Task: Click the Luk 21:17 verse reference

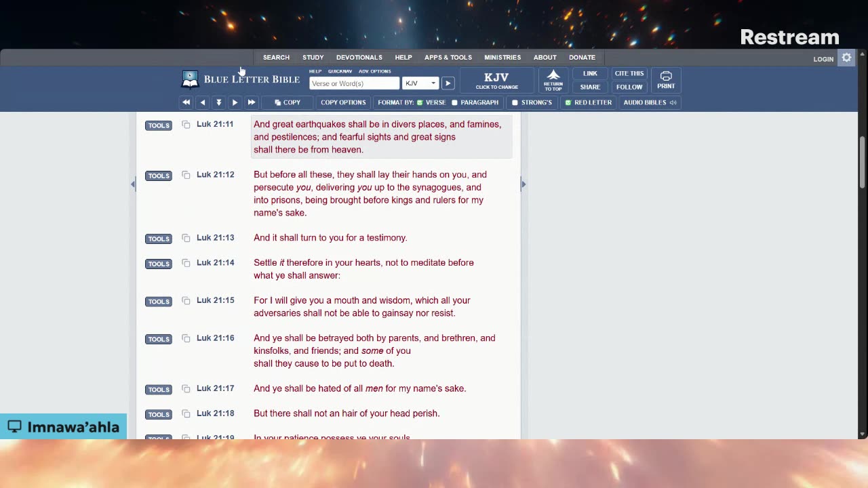Action: (x=215, y=388)
